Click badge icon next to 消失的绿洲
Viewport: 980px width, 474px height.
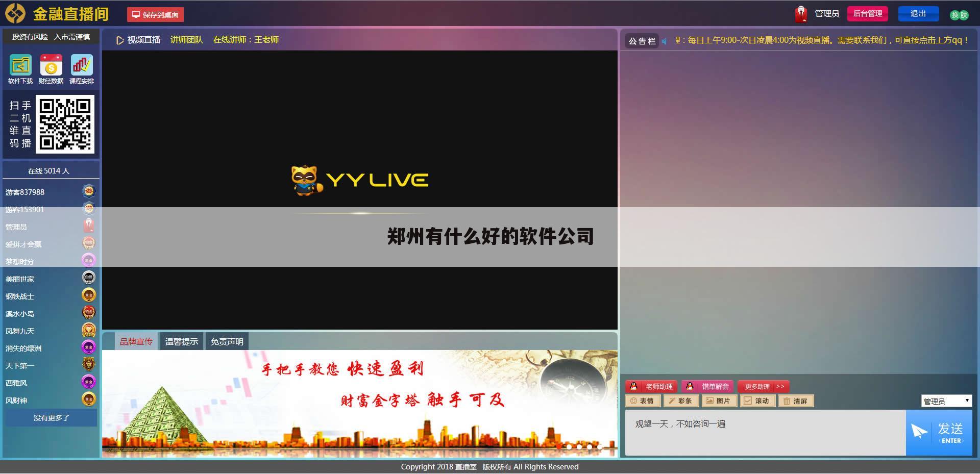click(89, 347)
